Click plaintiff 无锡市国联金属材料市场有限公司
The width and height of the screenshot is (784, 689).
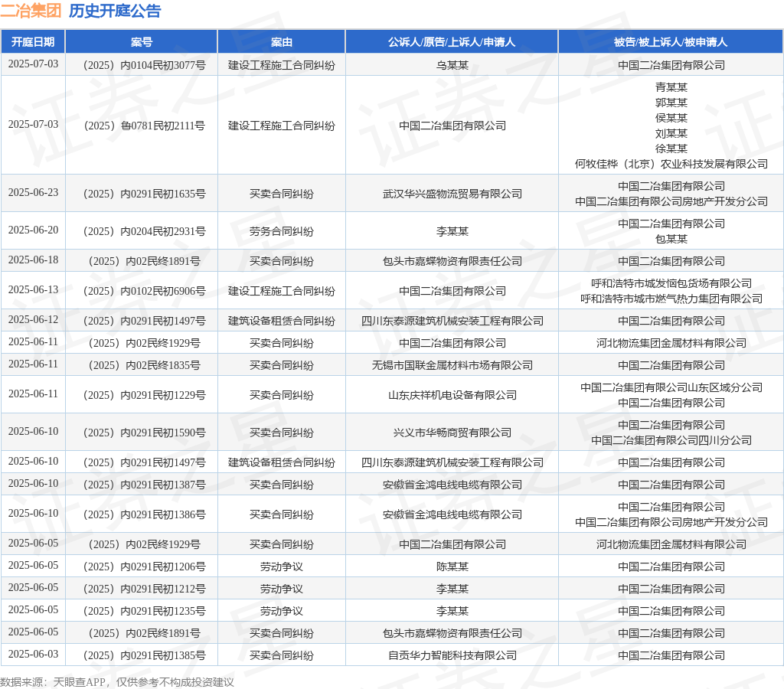pos(452,365)
